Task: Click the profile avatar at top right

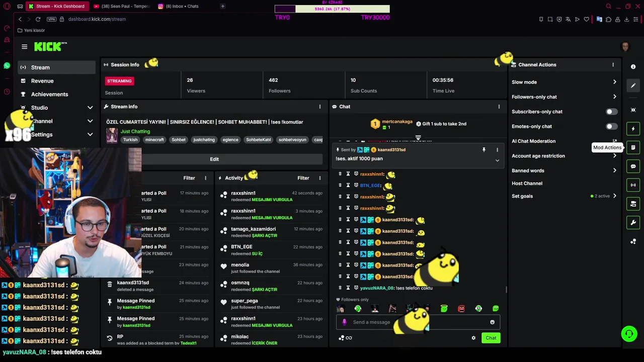Action: [625, 47]
